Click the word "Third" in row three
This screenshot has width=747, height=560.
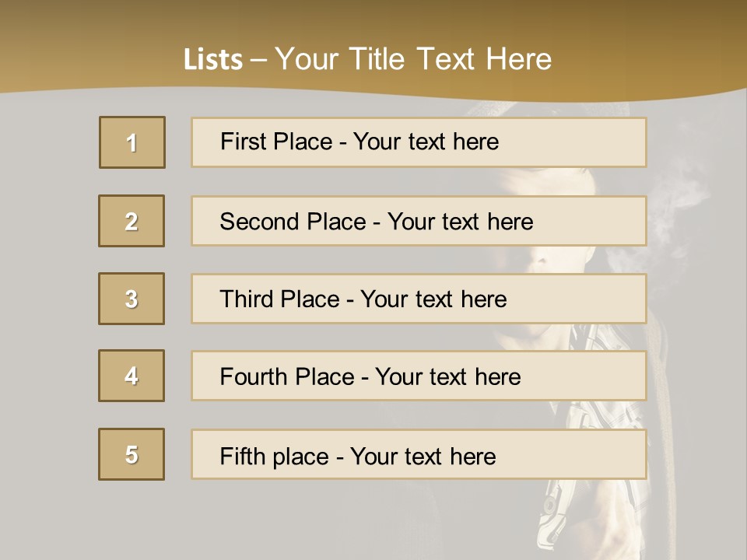pos(247,299)
